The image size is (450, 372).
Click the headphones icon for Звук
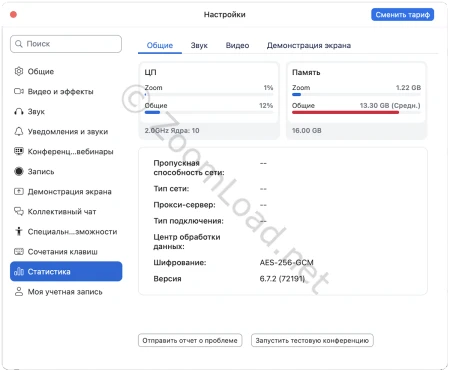pos(19,111)
